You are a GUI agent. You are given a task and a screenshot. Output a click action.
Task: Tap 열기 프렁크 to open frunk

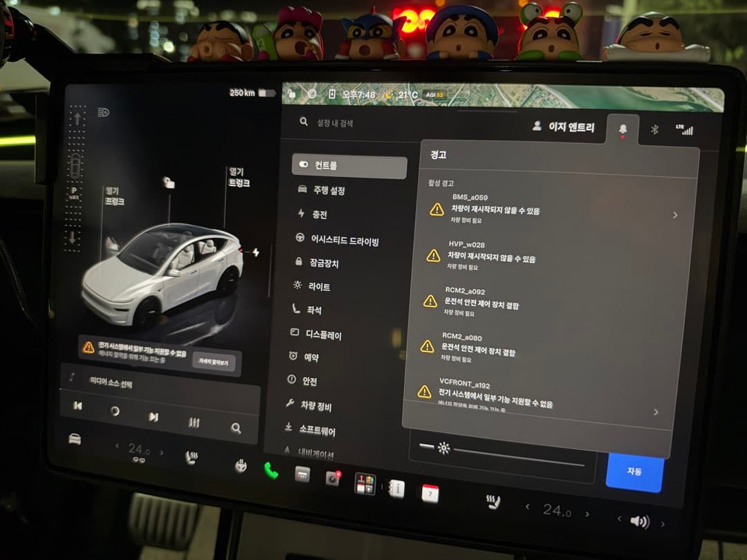tap(115, 196)
